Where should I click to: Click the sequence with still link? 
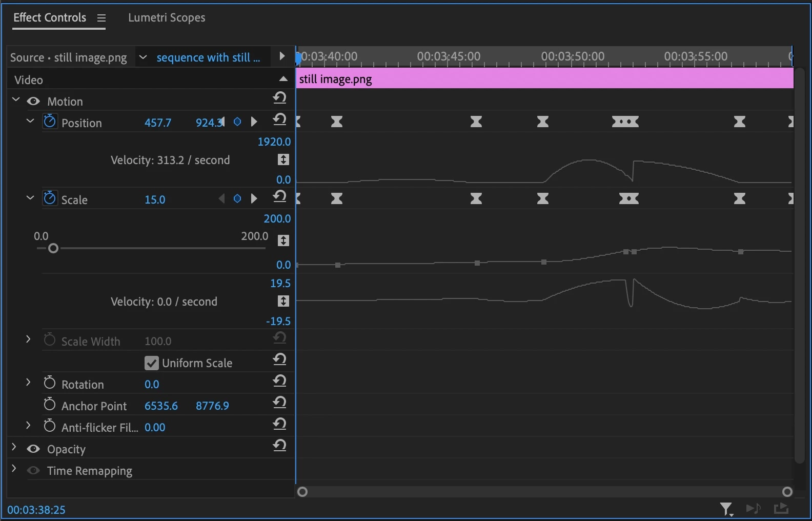[208, 57]
